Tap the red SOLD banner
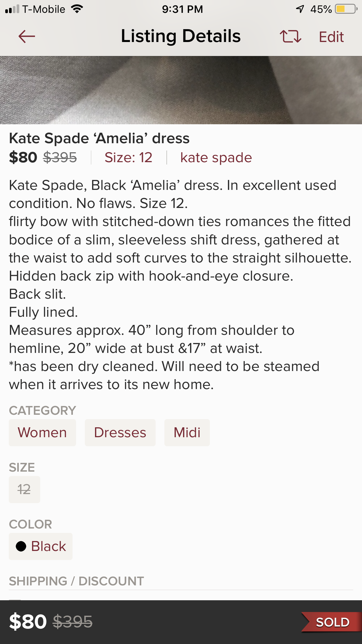Screen dimensions: 362x644 tap(332, 622)
